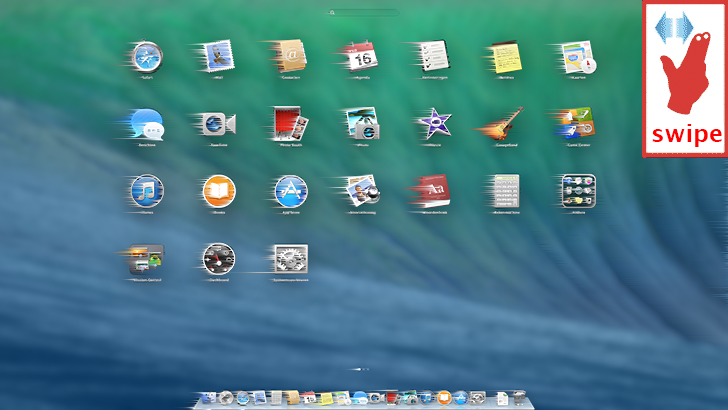Open FaceTime from the Dock
The image size is (728, 410).
(377, 398)
